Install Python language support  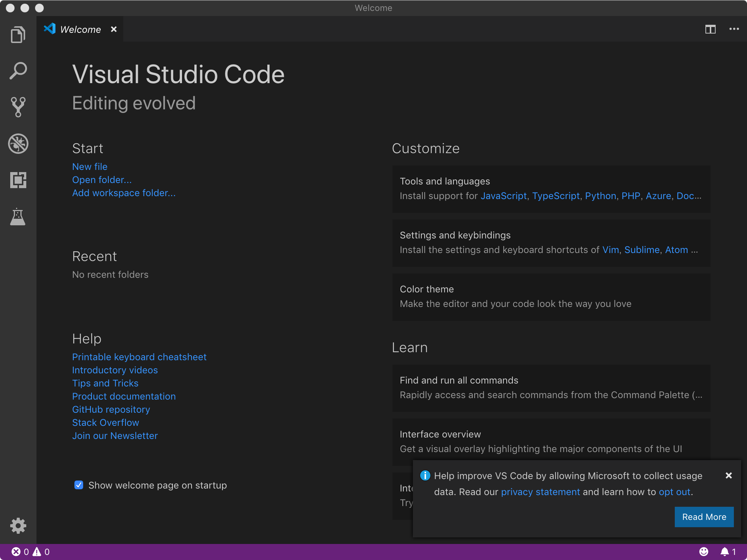pyautogui.click(x=600, y=196)
